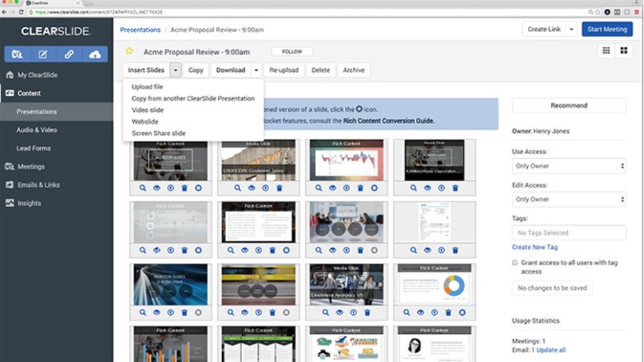Click the cloud upload icon in sidebar
This screenshot has width=644, height=362.
[x=95, y=54]
